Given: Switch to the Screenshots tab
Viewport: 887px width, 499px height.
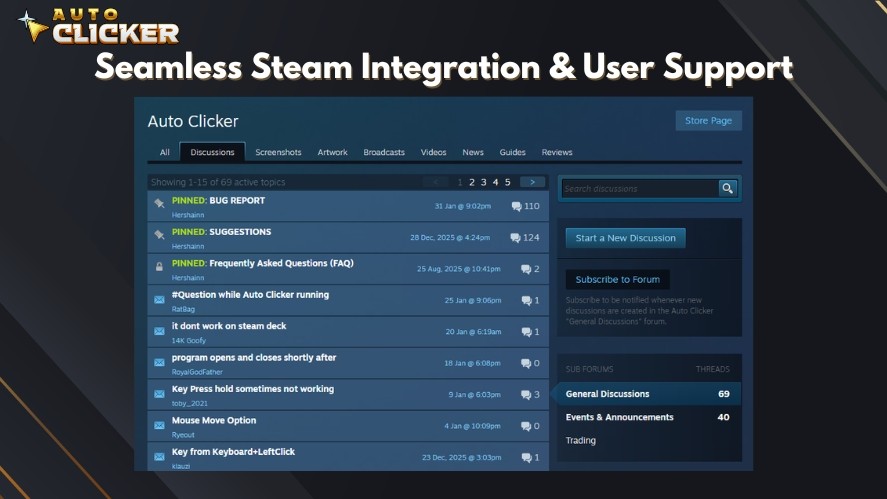Looking at the screenshot, I should pos(278,152).
